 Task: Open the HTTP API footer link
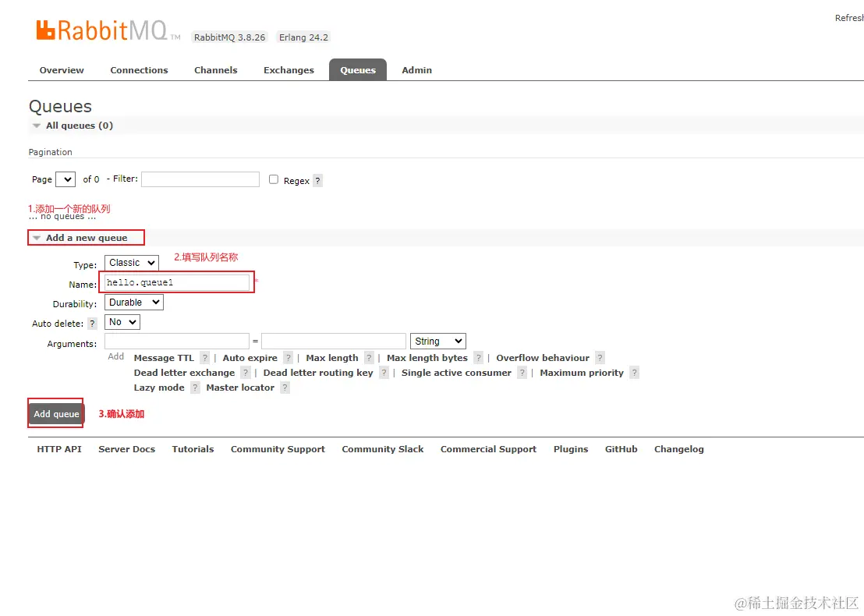59,449
